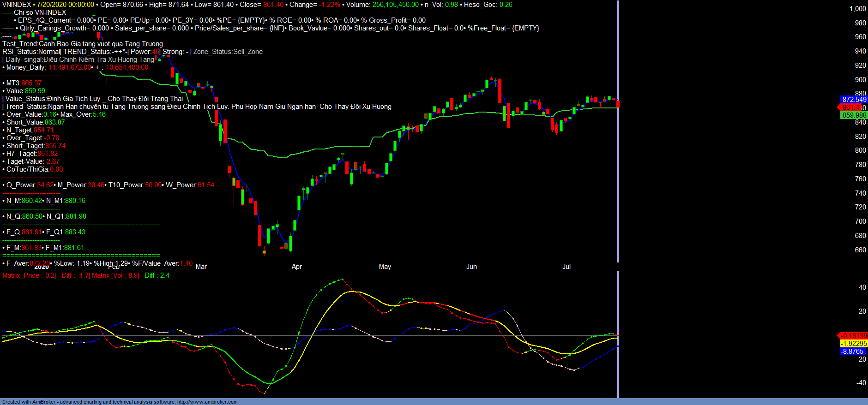The image size is (868, 405).
Task: Click the -40 oscillator axis label
Action: (x=861, y=383)
